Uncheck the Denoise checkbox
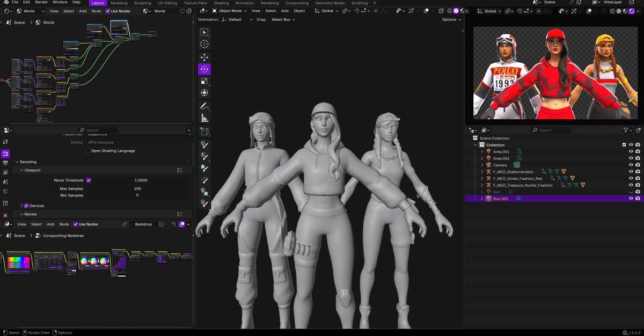This screenshot has width=644, height=336. click(x=26, y=206)
